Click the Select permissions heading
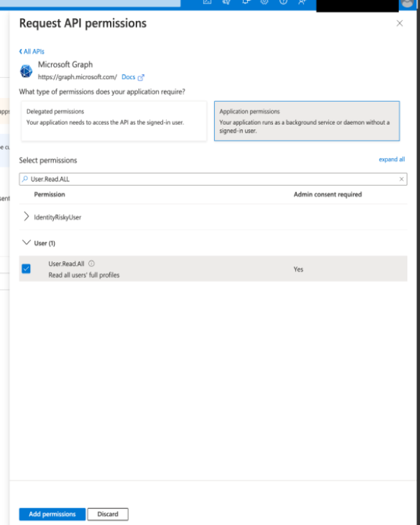The image size is (420, 525). pyautogui.click(x=48, y=160)
